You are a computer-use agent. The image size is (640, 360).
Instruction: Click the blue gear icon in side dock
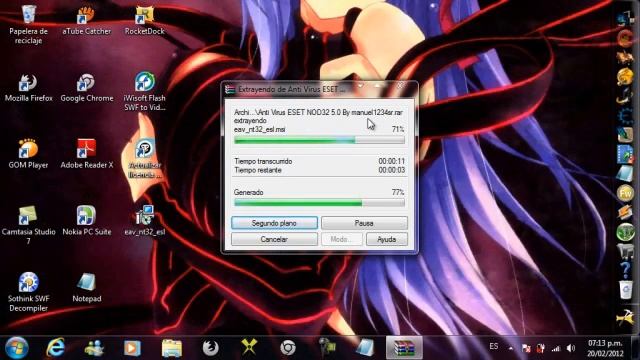625,116
